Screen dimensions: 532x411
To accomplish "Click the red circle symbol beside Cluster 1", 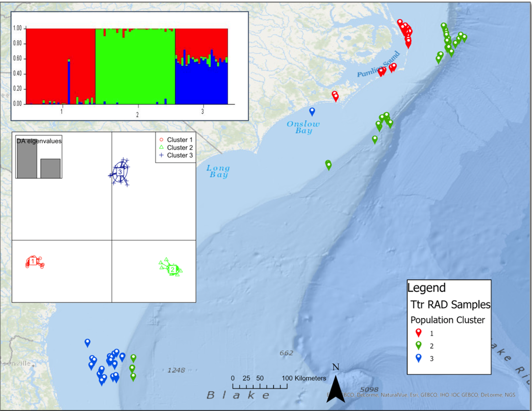I will click(161, 140).
